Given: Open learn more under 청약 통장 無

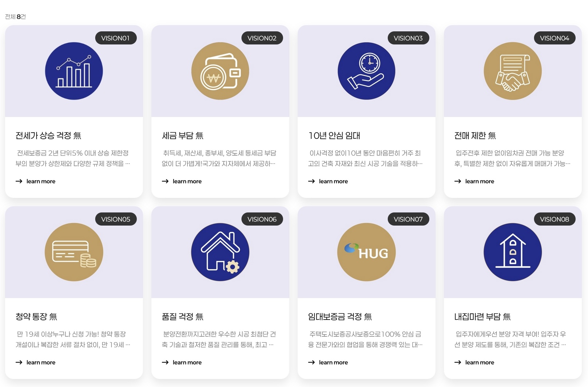Looking at the screenshot, I should tap(36, 362).
